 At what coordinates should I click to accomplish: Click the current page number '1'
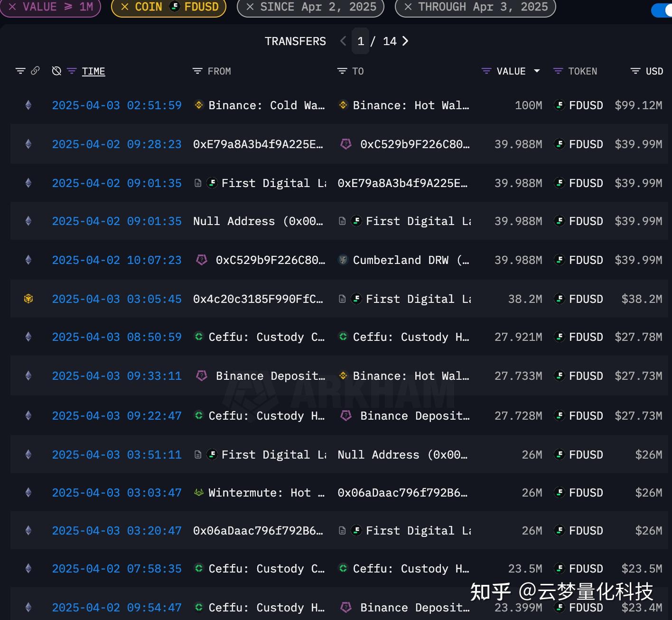tap(361, 41)
